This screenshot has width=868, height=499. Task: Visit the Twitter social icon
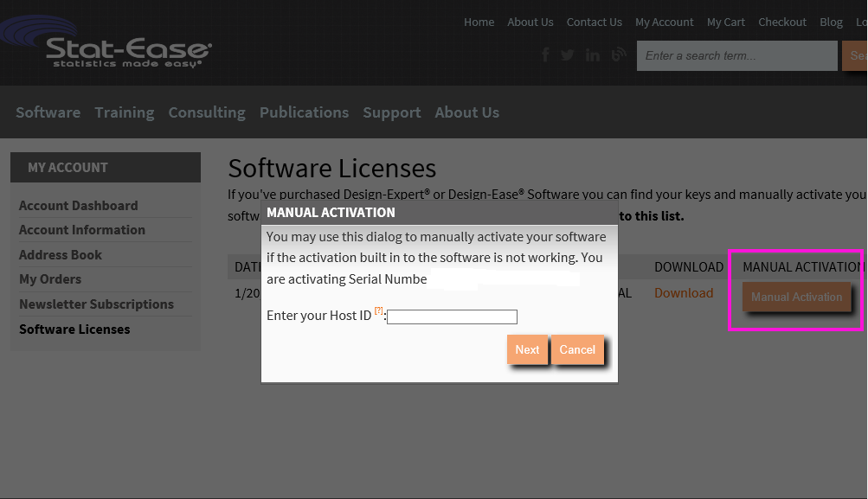pyautogui.click(x=568, y=54)
